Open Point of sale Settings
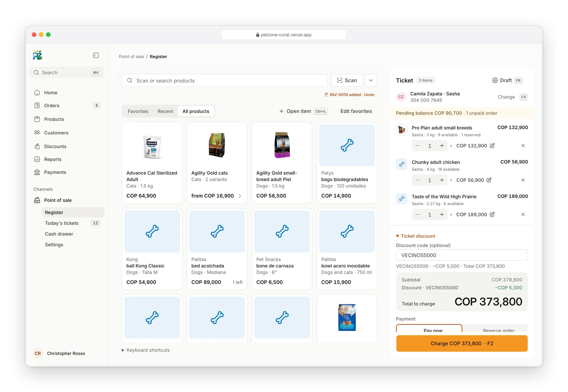This screenshot has width=568, height=392. pos(73,245)
